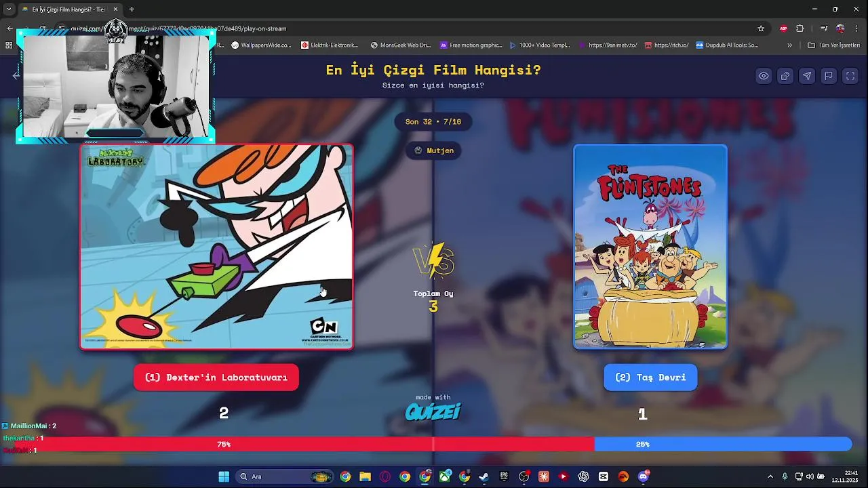
Task: Open the Chrome extensions puzzle icon
Action: (800, 28)
